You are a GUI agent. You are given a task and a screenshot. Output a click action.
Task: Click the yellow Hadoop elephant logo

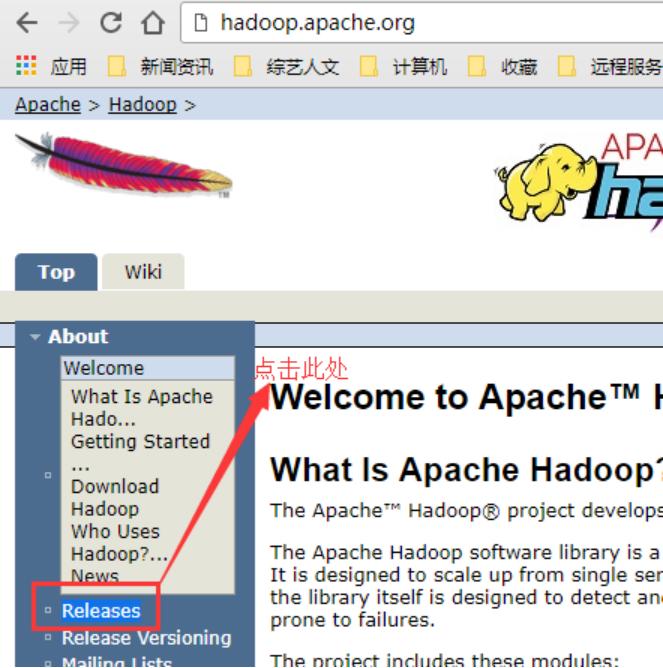coord(548,182)
